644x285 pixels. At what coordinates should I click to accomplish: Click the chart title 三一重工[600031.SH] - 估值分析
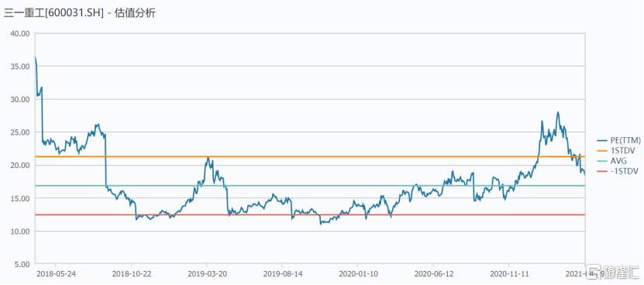pyautogui.click(x=80, y=13)
